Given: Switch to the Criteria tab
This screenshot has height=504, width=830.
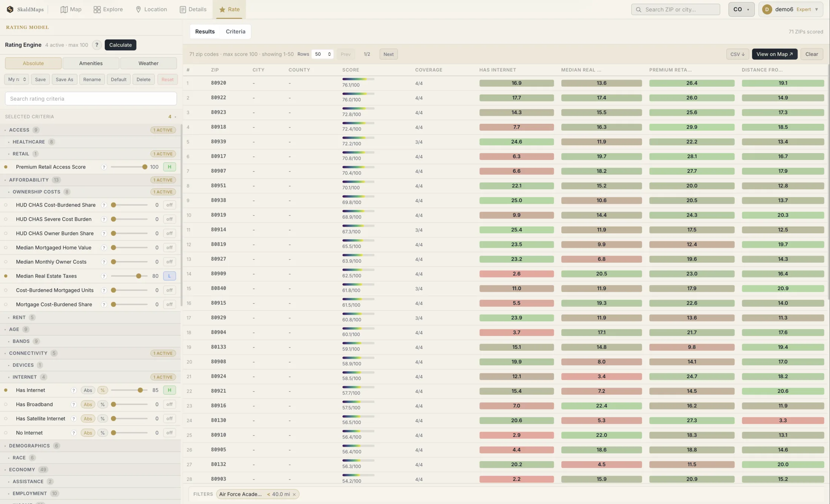Looking at the screenshot, I should point(235,32).
